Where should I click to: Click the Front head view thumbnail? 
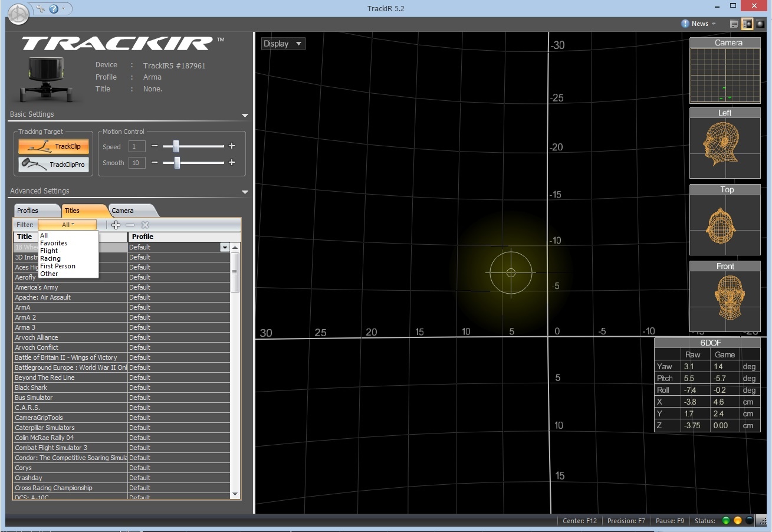point(725,297)
